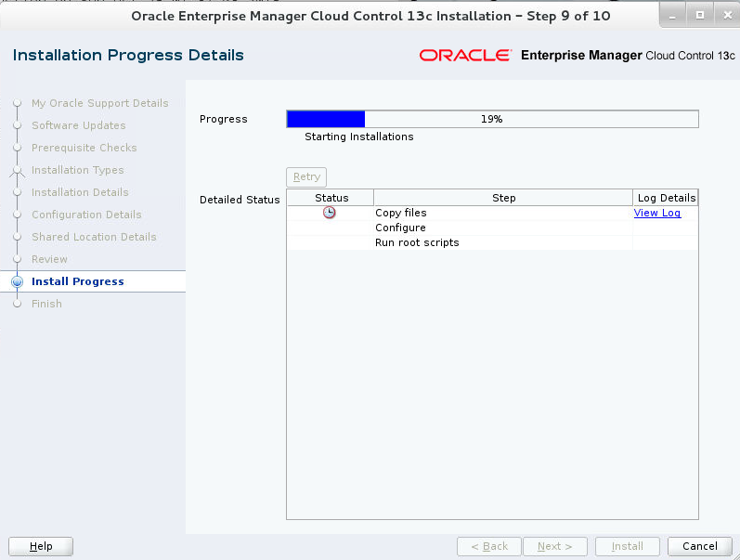Click the Step column header
The image size is (740, 560).
pyautogui.click(x=503, y=198)
